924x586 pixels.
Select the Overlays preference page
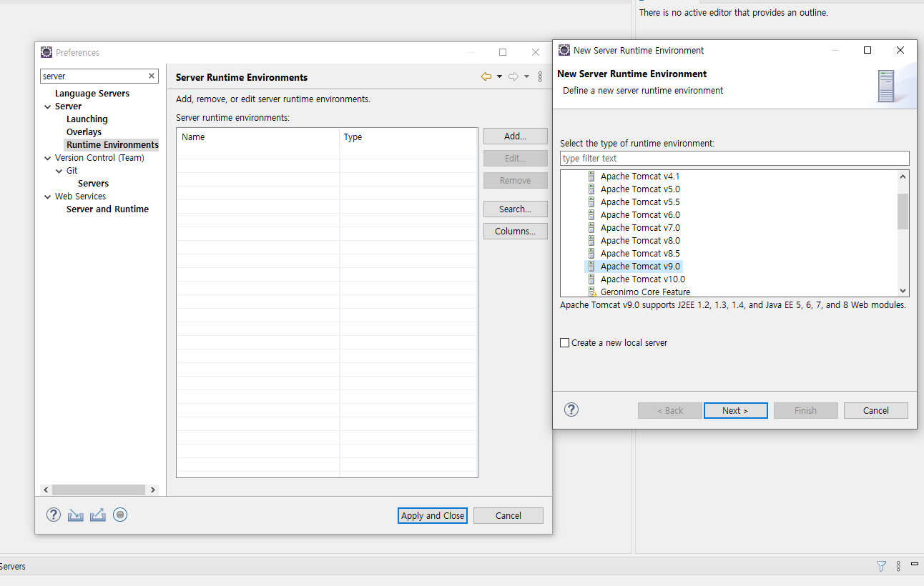click(x=84, y=132)
